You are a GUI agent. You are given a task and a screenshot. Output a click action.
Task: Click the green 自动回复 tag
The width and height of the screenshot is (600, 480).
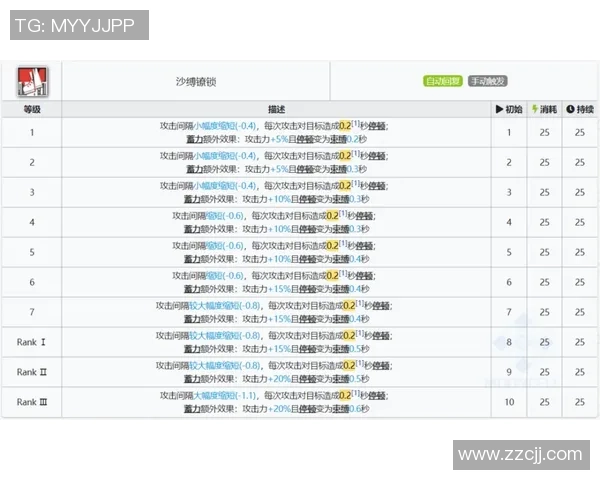coord(443,81)
